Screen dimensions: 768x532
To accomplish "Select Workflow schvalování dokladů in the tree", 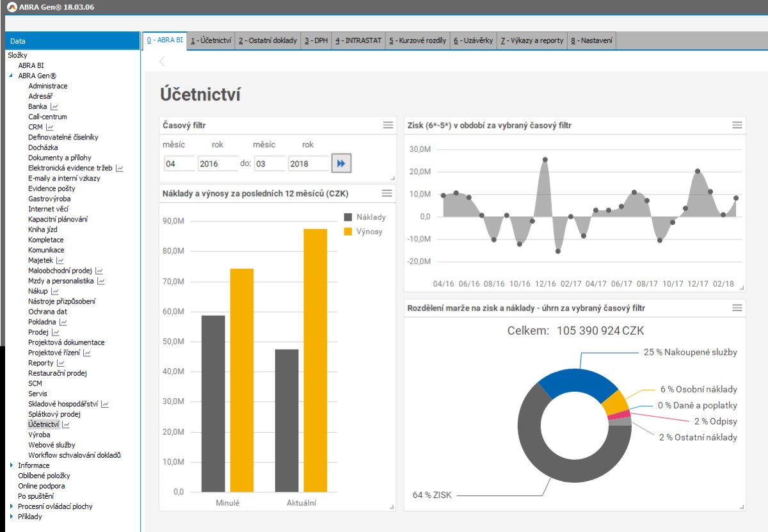I will (75, 455).
